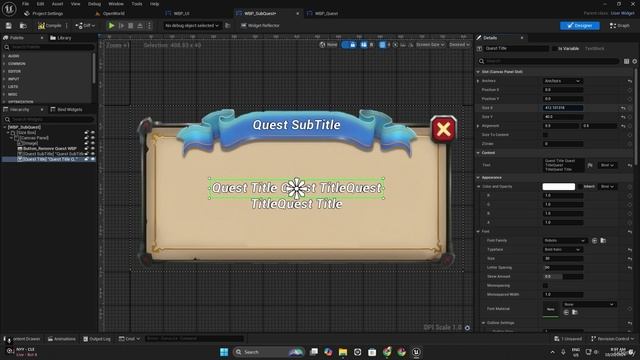Click the Stop simulation icon
This screenshot has width=640, height=360.
coord(131,26)
